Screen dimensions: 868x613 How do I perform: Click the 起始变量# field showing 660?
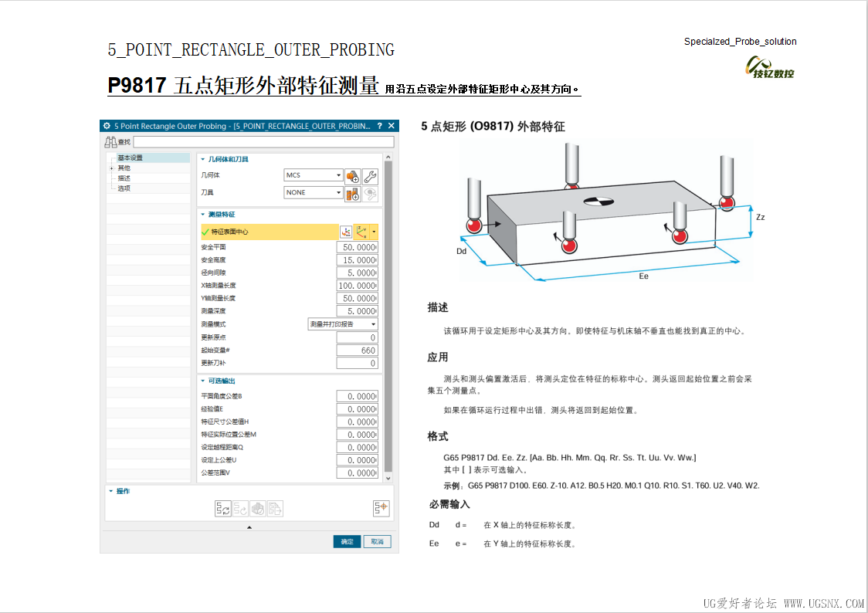pyautogui.click(x=357, y=351)
